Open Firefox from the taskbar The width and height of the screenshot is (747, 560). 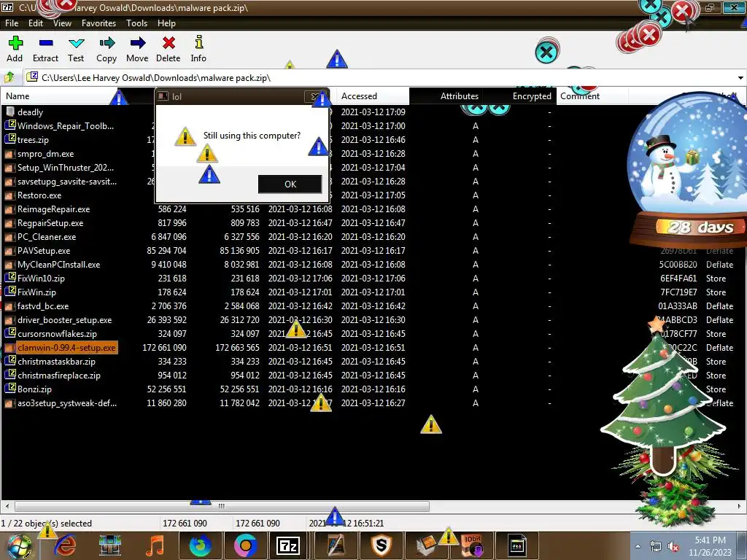coord(200,545)
